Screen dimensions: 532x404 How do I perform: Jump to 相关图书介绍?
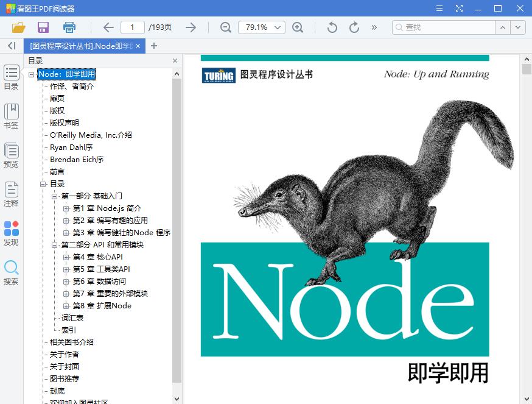(72, 342)
